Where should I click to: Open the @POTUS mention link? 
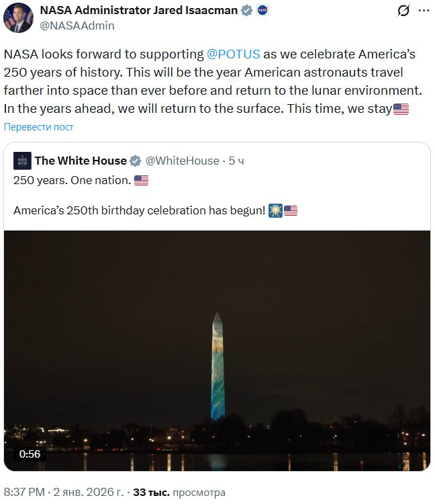[234, 54]
